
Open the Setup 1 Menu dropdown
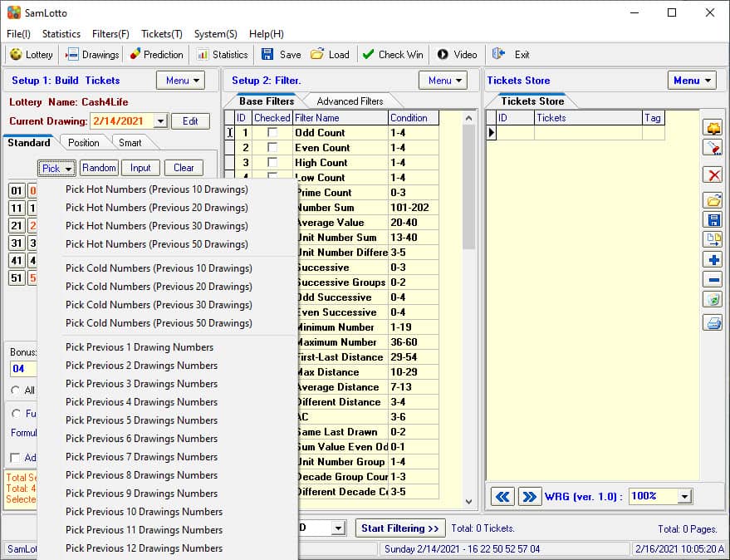[x=181, y=81]
